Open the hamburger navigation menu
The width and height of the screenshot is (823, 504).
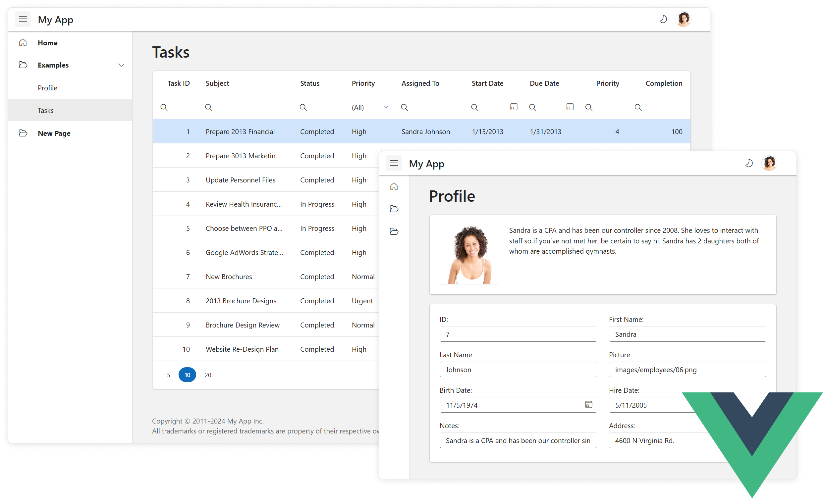coord(23,19)
